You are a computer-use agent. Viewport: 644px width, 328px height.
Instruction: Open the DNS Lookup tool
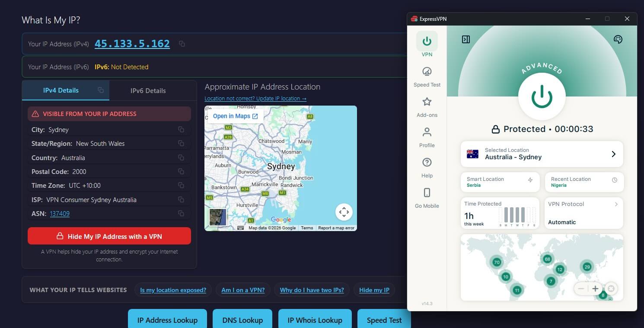pyautogui.click(x=242, y=319)
